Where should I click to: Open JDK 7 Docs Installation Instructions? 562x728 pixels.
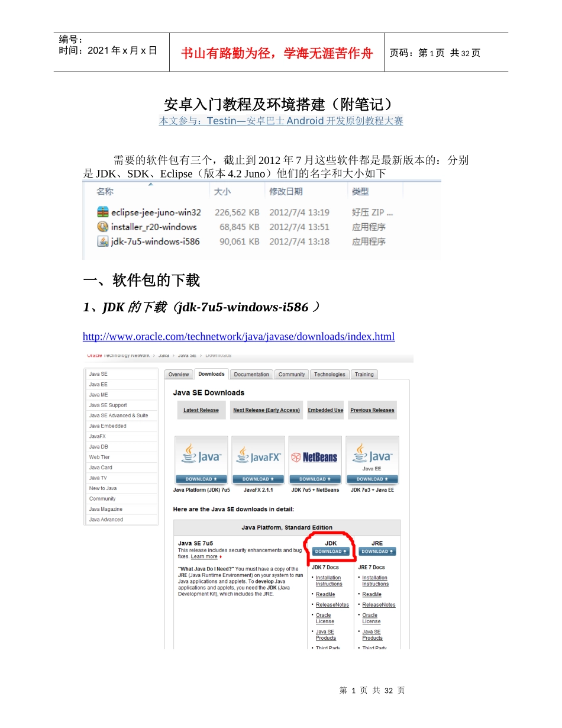tap(329, 581)
